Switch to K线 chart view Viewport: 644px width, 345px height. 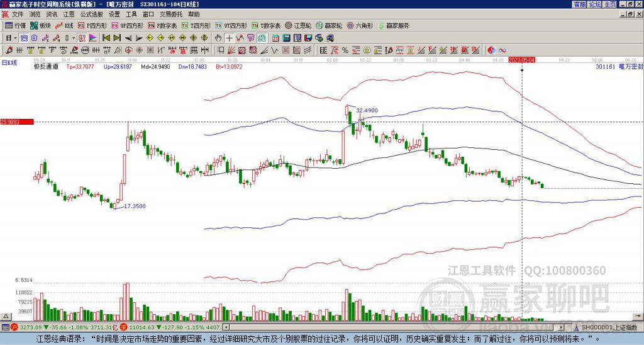click(x=65, y=25)
